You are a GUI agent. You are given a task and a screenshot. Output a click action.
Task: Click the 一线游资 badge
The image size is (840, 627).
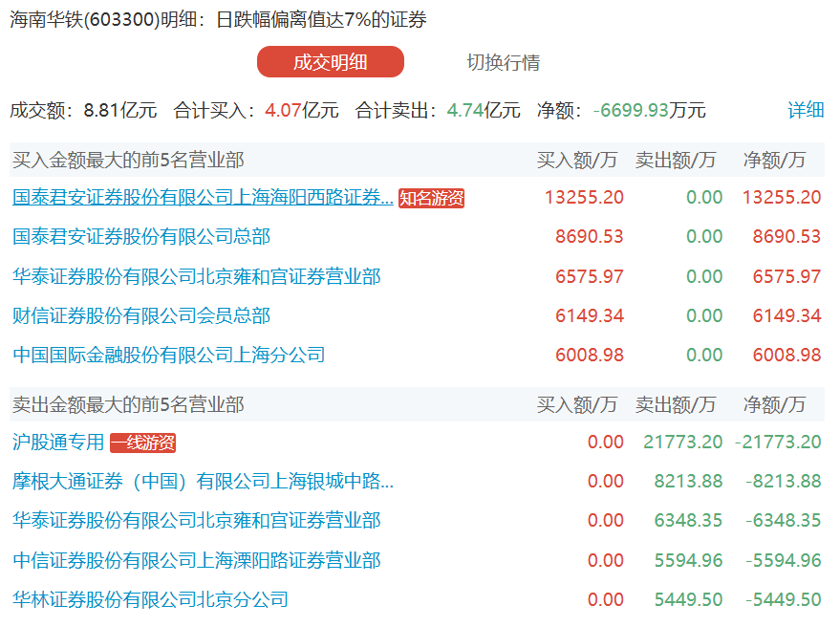click(143, 443)
